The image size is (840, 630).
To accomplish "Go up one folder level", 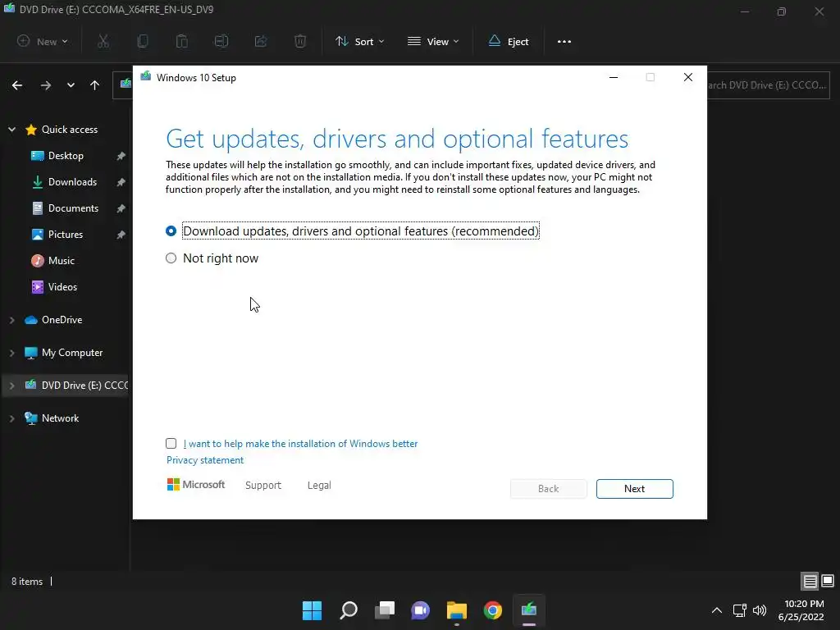I will click(95, 85).
